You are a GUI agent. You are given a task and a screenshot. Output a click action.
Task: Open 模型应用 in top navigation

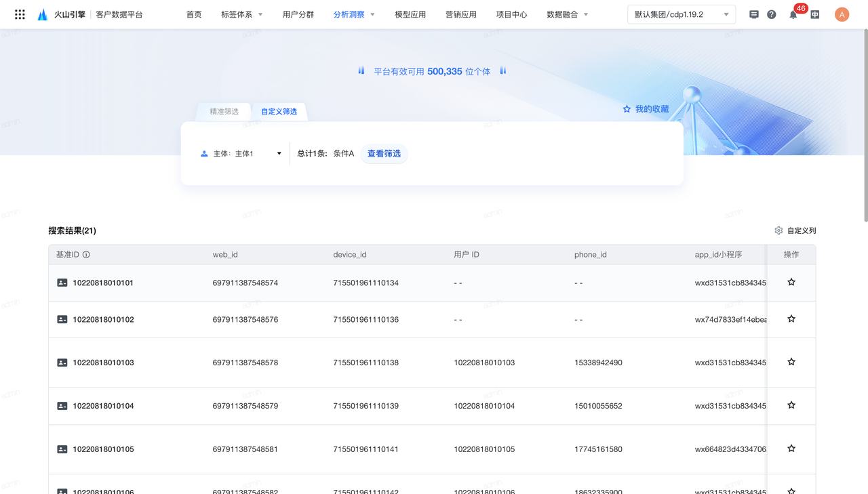point(410,14)
